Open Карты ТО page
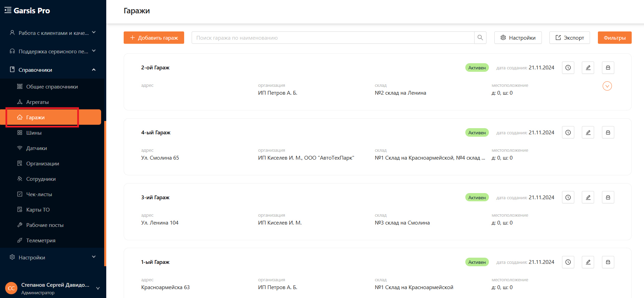Image resolution: width=644 pixels, height=298 pixels. point(38,210)
